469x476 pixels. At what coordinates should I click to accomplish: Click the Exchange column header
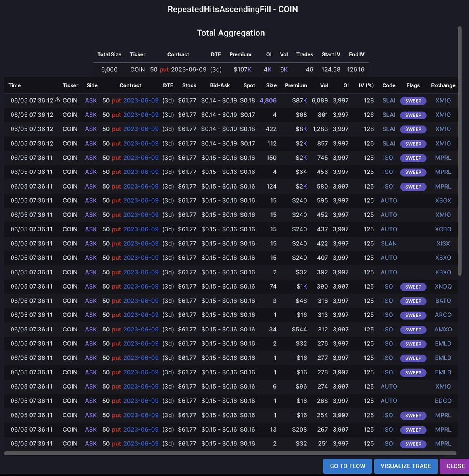pyautogui.click(x=443, y=85)
